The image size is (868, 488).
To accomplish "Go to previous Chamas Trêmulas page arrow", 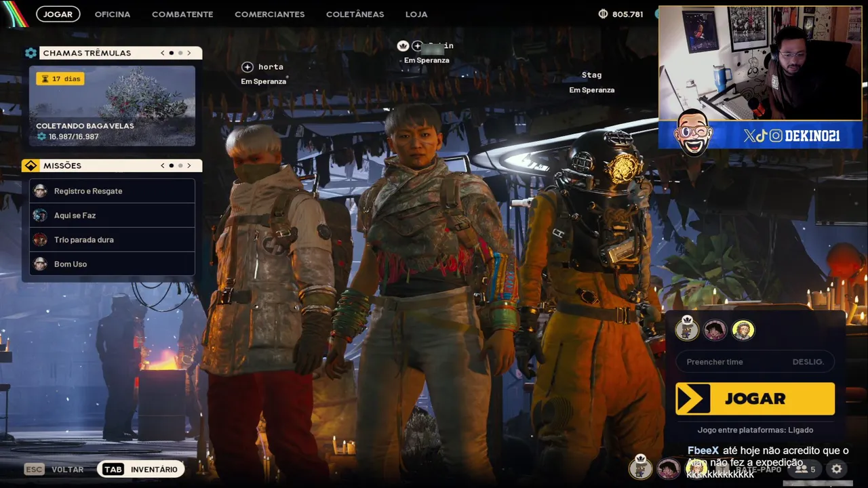I will 163,53.
